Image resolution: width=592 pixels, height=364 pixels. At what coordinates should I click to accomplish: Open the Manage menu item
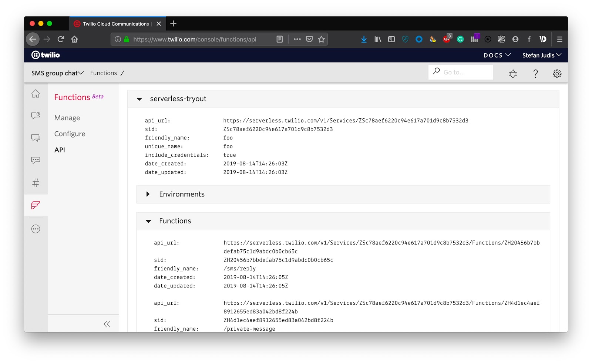[x=67, y=118]
